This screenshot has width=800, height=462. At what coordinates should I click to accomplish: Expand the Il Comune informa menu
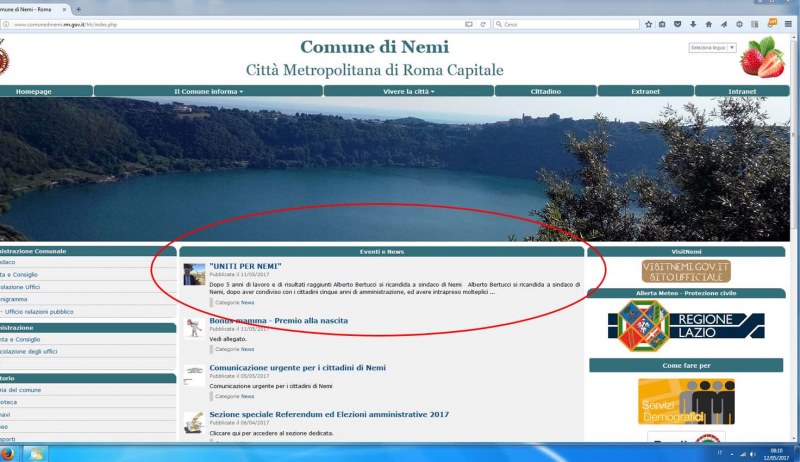point(208,91)
